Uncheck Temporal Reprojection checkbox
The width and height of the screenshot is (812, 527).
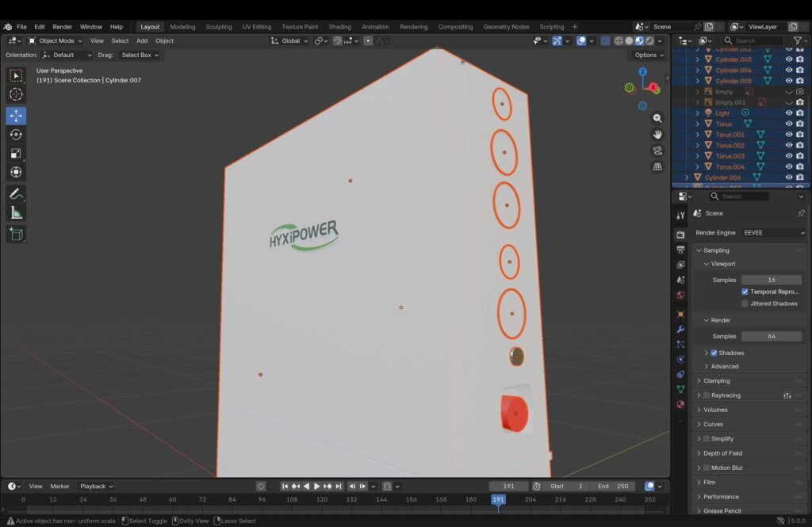point(745,292)
